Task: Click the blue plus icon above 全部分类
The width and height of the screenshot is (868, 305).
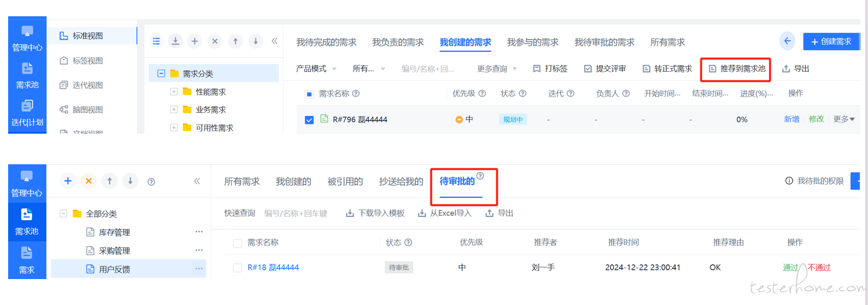Action: 68,181
